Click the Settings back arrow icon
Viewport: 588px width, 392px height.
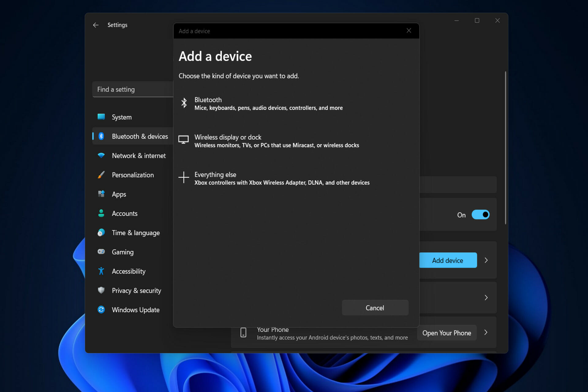(96, 25)
